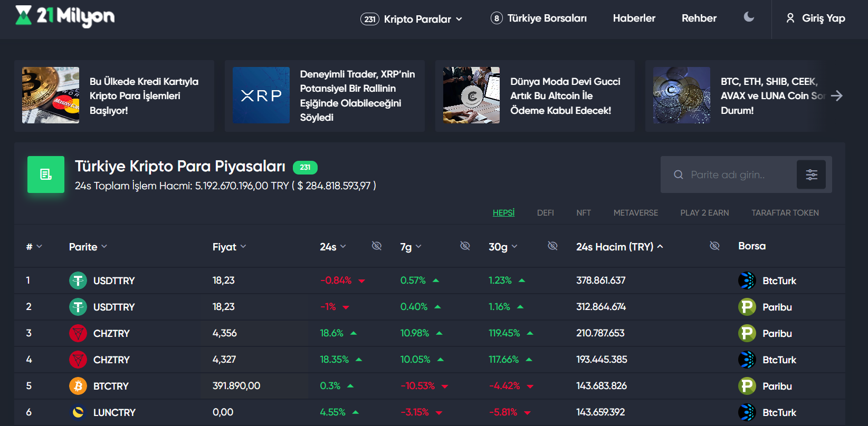Click Tether icon in row 2
Screen dimensions: 868x426
click(78, 307)
